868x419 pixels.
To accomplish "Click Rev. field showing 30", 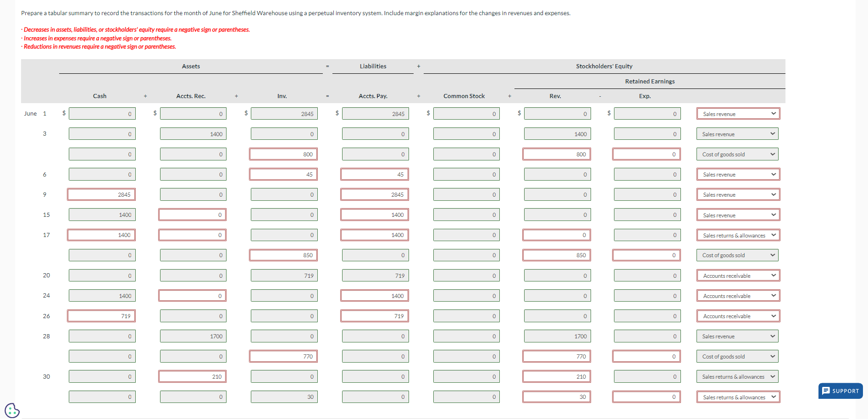I will pos(557,397).
